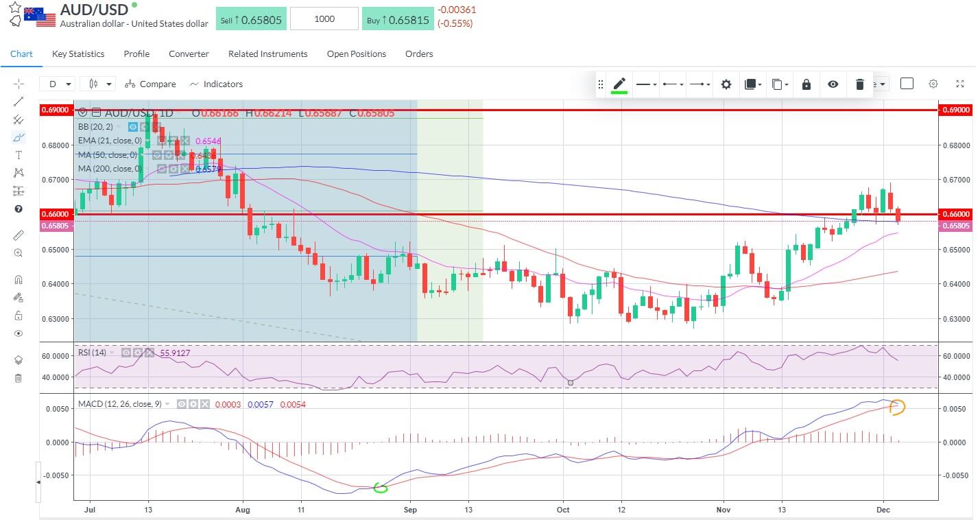Open left line-end style dropdown

click(x=673, y=84)
